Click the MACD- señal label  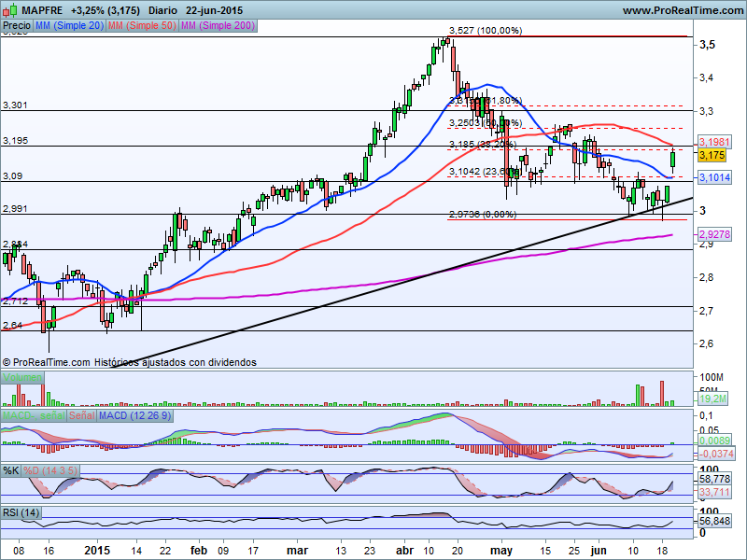[34, 415]
